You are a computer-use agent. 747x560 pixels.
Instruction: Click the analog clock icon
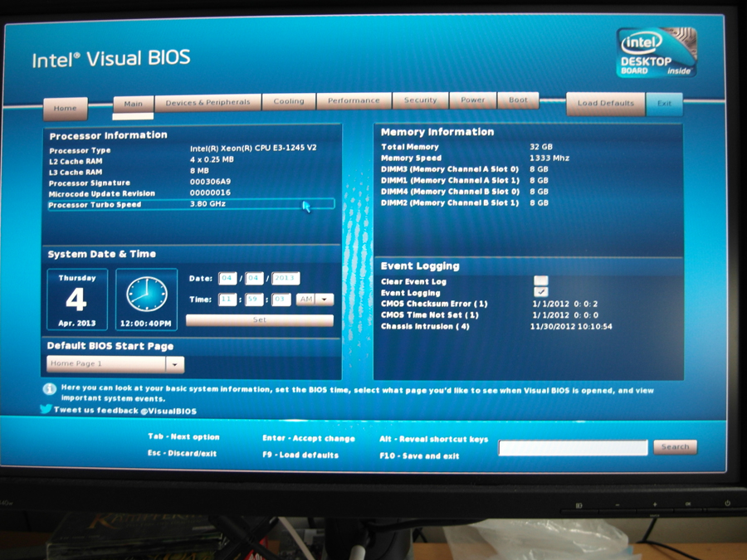pyautogui.click(x=147, y=295)
